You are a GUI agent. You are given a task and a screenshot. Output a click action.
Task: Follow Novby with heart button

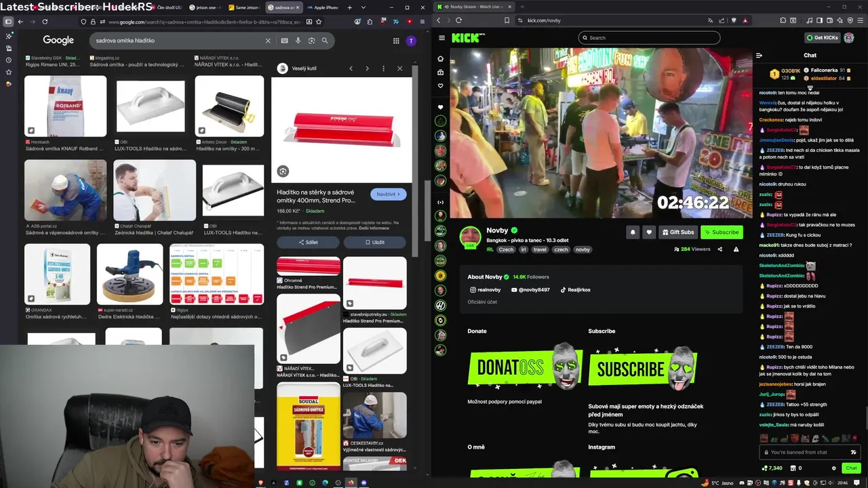(x=649, y=232)
